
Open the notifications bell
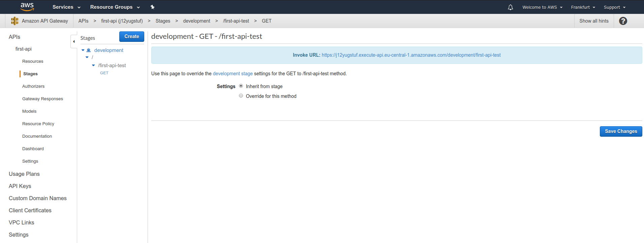tap(511, 7)
